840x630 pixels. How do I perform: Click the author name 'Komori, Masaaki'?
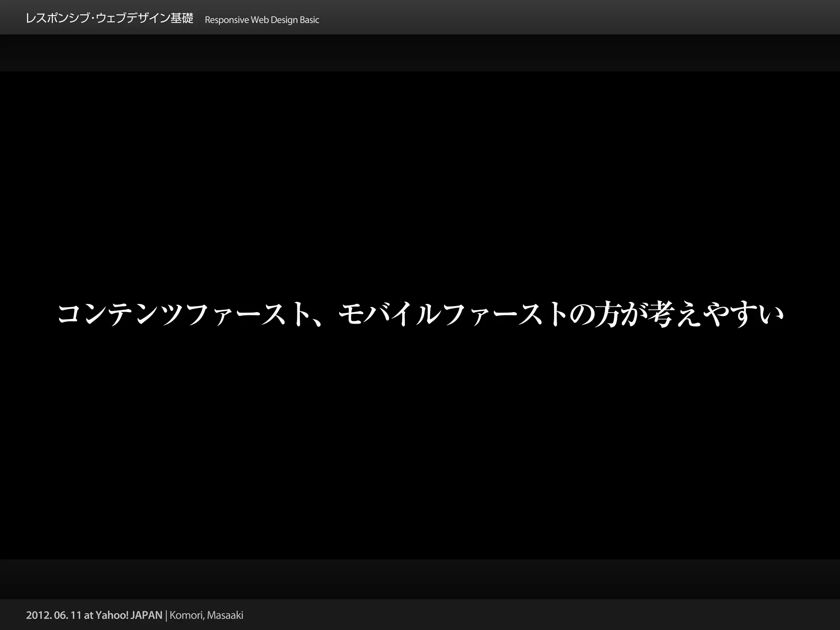click(x=206, y=616)
